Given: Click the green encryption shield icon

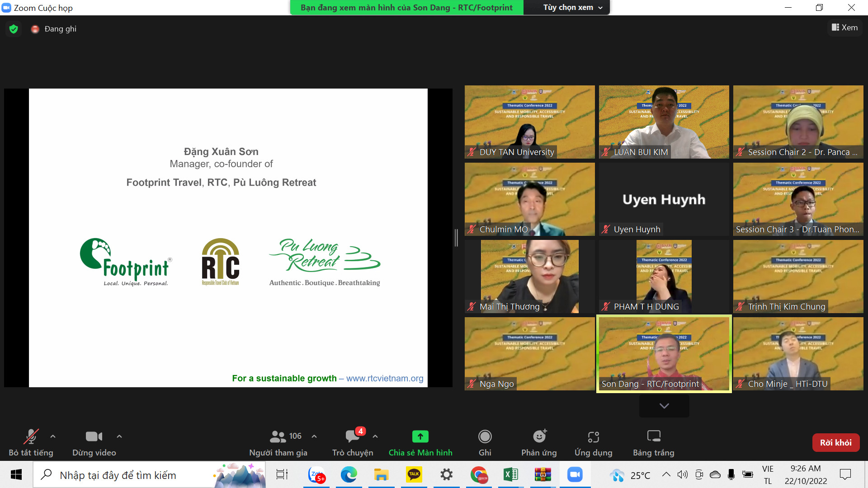Looking at the screenshot, I should (x=14, y=29).
